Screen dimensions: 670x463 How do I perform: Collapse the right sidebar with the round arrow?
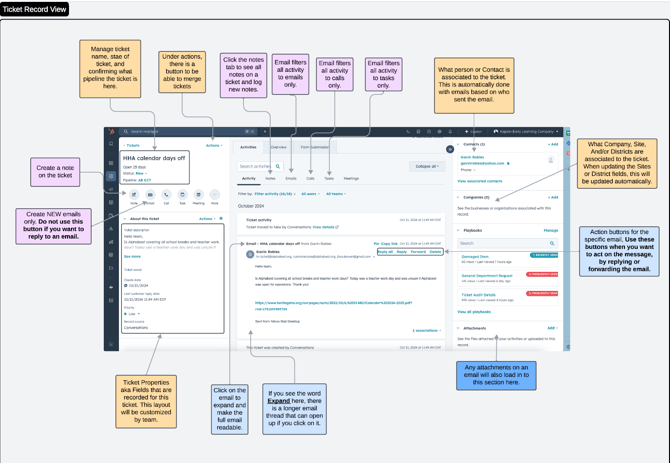[x=450, y=149]
